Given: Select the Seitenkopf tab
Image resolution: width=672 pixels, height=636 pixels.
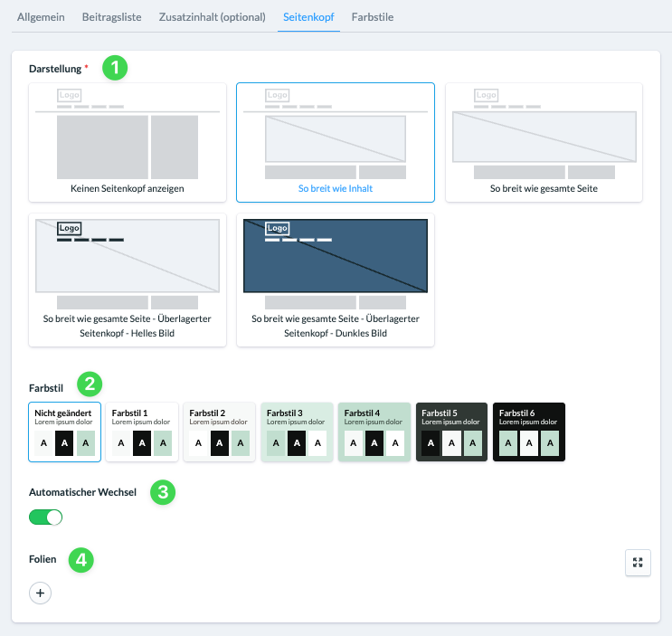Looking at the screenshot, I should tap(308, 17).
